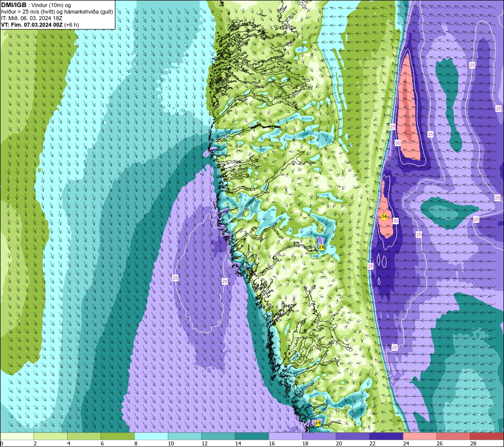The height and width of the screenshot is (447, 504).
Task: Click the 0–2 pale cream legend swatch
Action: click(17, 436)
